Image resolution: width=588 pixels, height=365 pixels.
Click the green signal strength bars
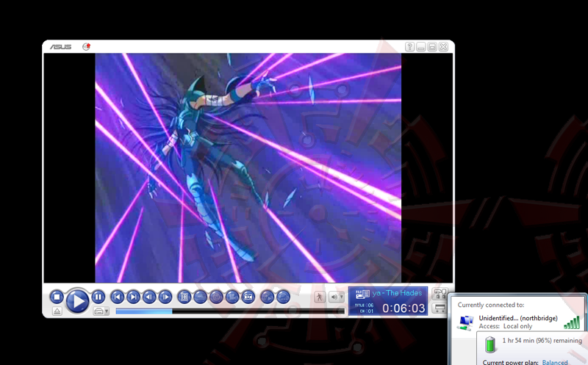pos(572,322)
